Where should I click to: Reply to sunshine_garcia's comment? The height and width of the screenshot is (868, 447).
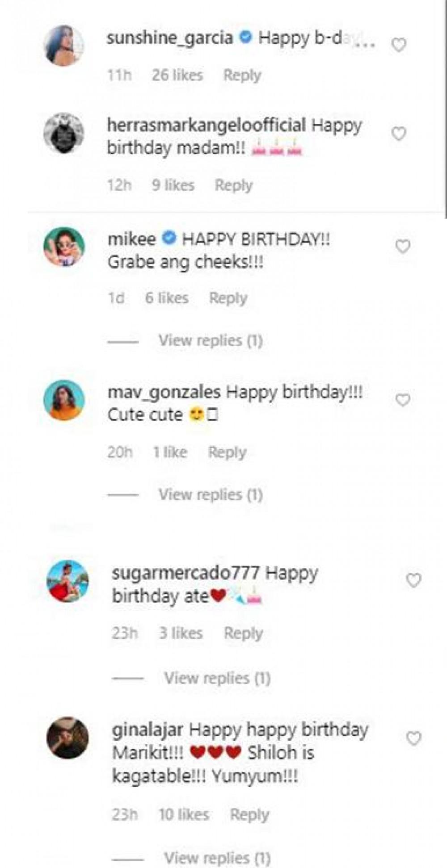(242, 75)
